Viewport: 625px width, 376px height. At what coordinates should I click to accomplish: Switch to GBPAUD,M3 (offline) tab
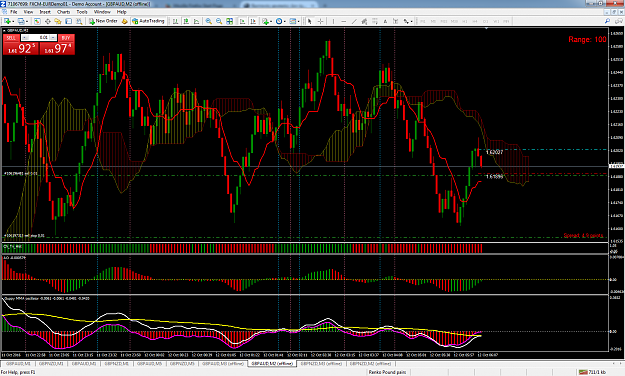pyautogui.click(x=223, y=364)
